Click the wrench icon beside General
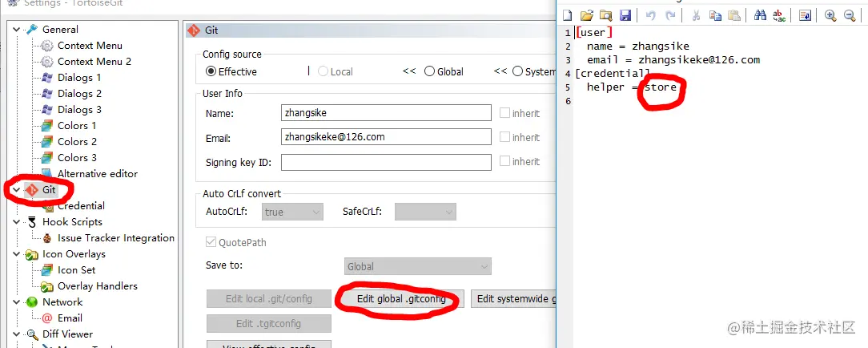The width and height of the screenshot is (868, 348). [x=32, y=30]
